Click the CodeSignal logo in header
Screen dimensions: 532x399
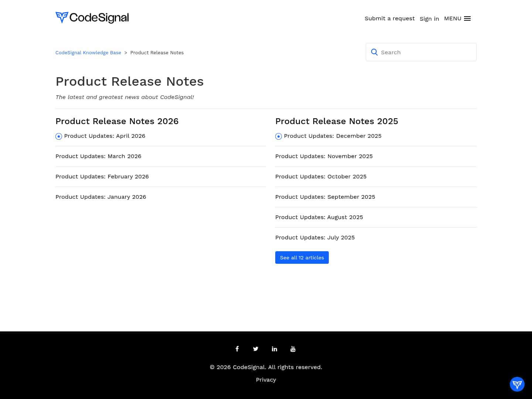(92, 17)
